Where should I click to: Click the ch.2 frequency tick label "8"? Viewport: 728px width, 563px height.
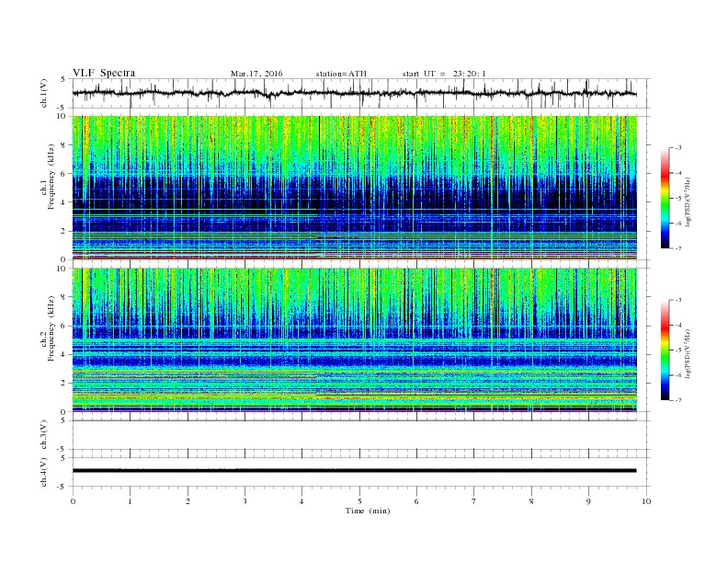pos(63,297)
